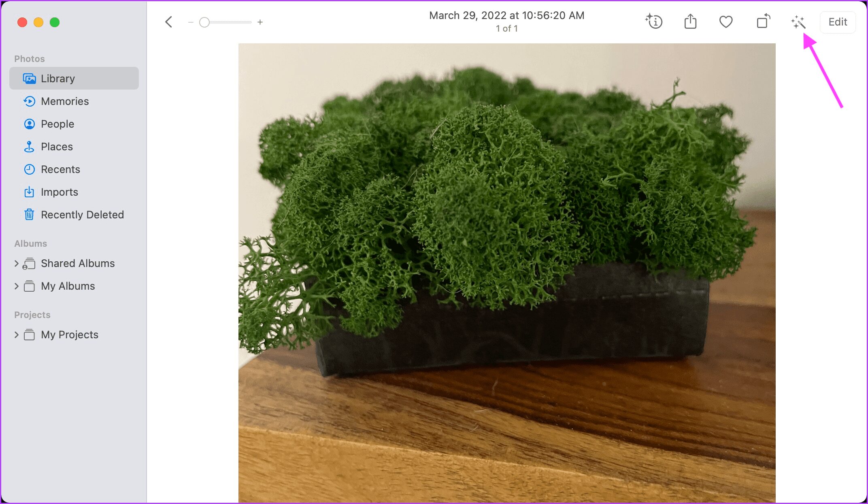This screenshot has width=868, height=504.
Task: Go back with the left chevron
Action: coord(169,22)
